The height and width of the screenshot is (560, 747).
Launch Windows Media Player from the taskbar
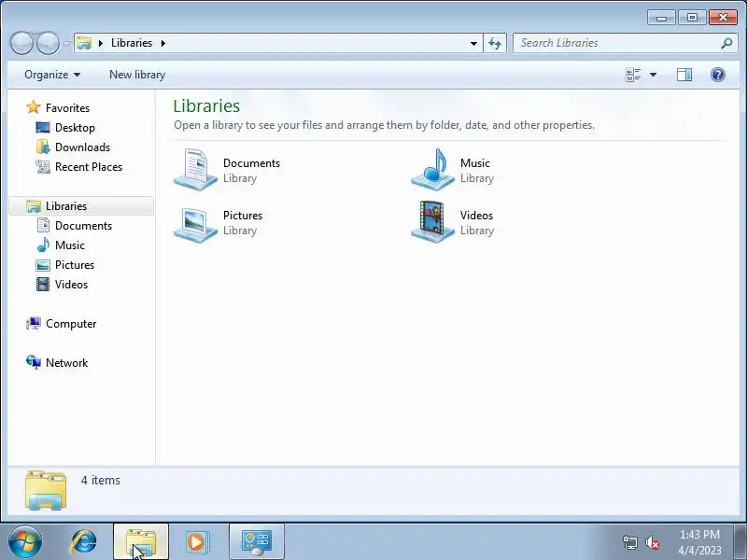pos(196,542)
